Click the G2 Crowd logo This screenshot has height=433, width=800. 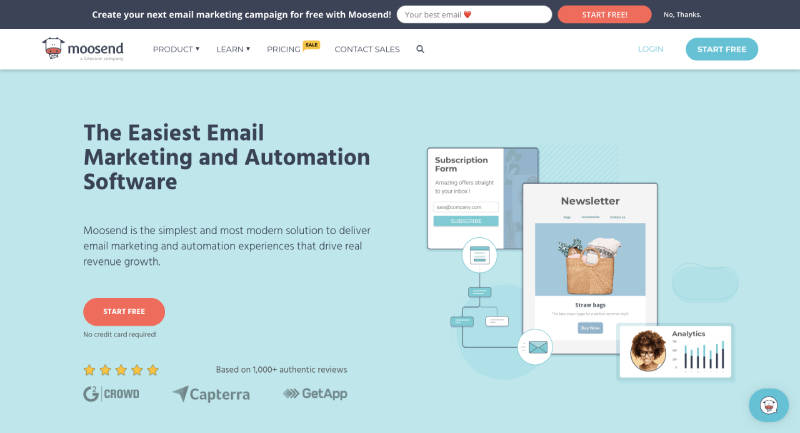click(x=111, y=394)
